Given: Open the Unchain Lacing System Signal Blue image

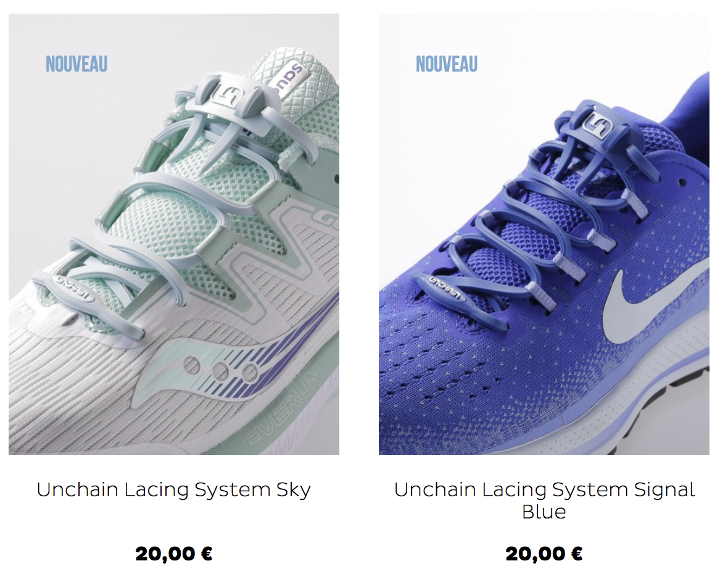Looking at the screenshot, I should pyautogui.click(x=544, y=234).
